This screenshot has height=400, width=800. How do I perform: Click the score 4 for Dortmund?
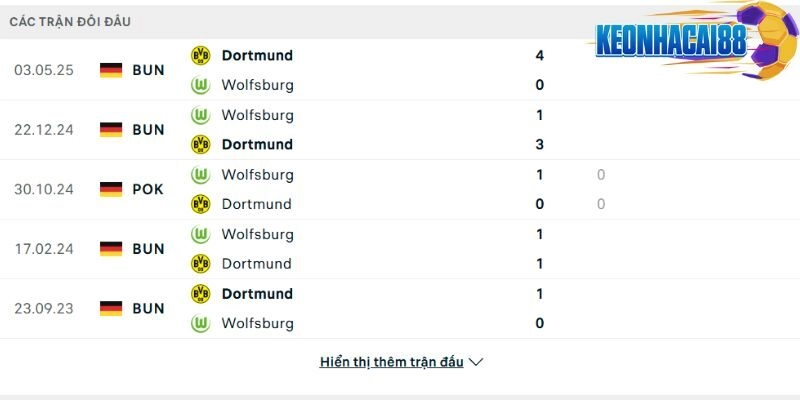(540, 55)
